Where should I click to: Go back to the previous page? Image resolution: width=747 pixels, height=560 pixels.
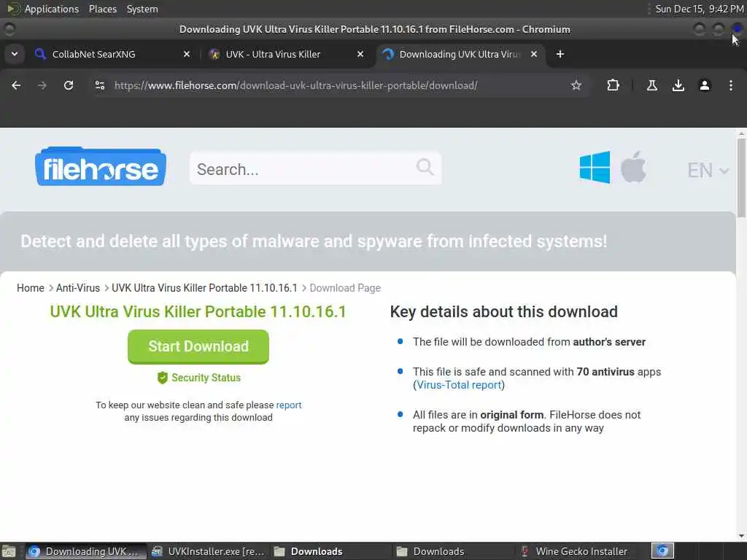(x=16, y=85)
